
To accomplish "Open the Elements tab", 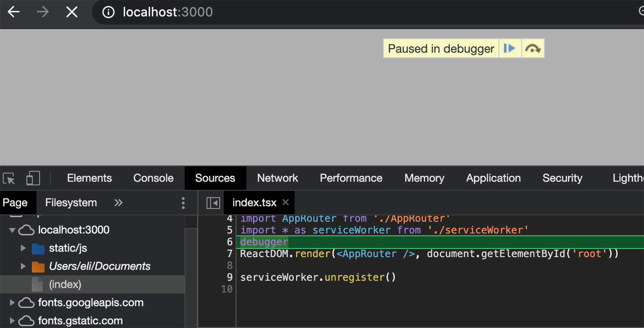I will coord(89,178).
